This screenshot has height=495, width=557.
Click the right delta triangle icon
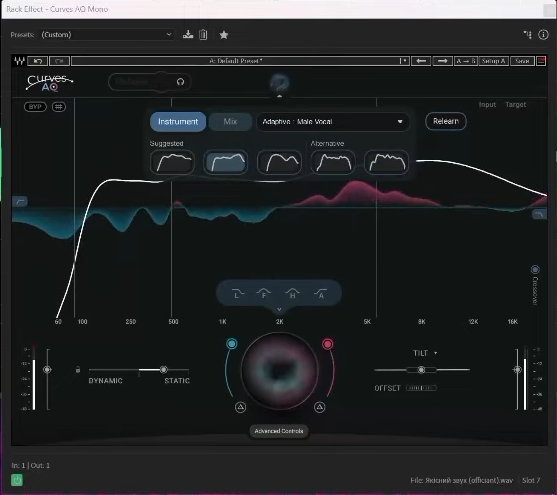[x=319, y=407]
